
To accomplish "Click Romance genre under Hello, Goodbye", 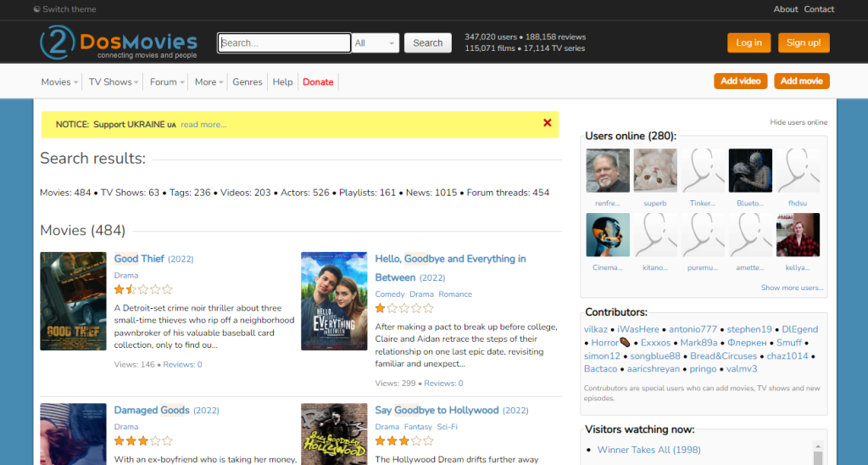I will 455,294.
